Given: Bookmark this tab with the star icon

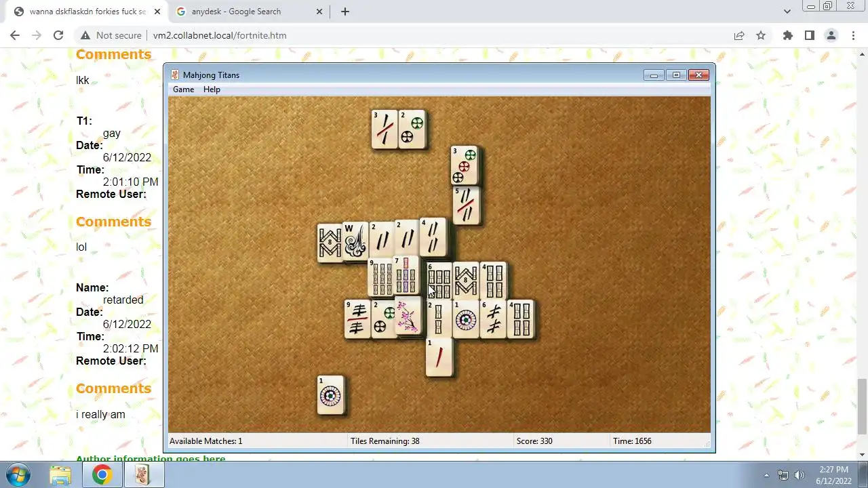Looking at the screenshot, I should point(761,35).
